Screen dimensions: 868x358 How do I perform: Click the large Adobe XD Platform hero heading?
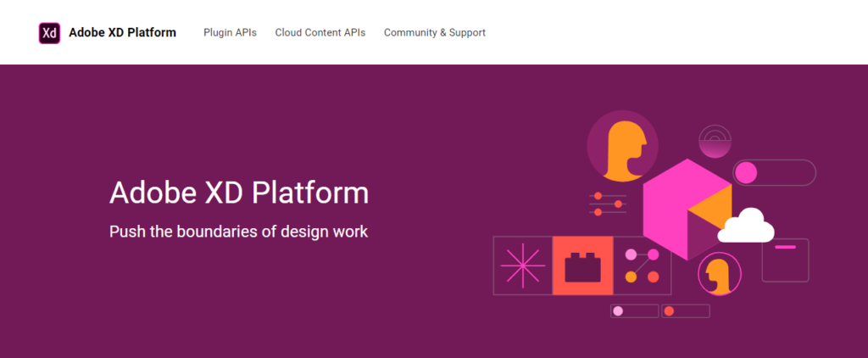tap(239, 193)
